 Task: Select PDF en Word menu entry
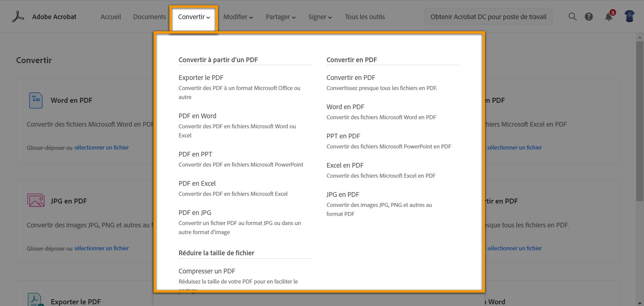click(x=197, y=116)
